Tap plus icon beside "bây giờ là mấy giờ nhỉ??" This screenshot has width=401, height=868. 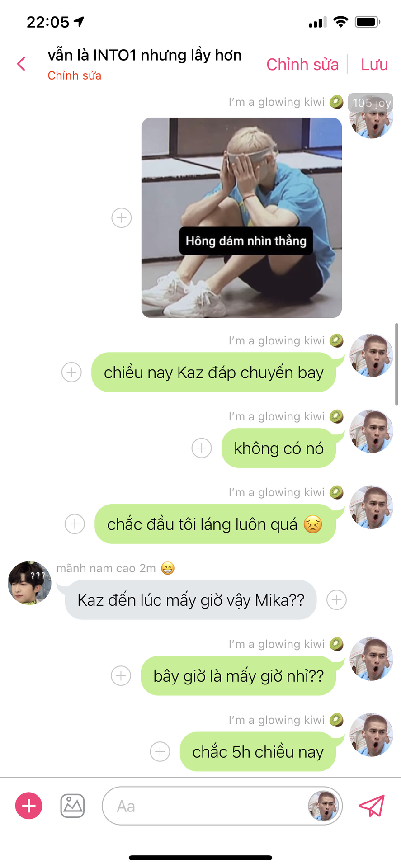click(x=121, y=676)
